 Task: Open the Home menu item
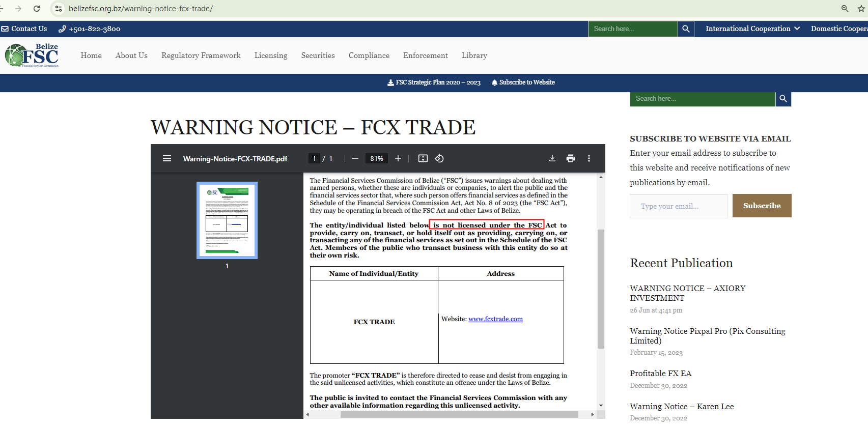91,55
